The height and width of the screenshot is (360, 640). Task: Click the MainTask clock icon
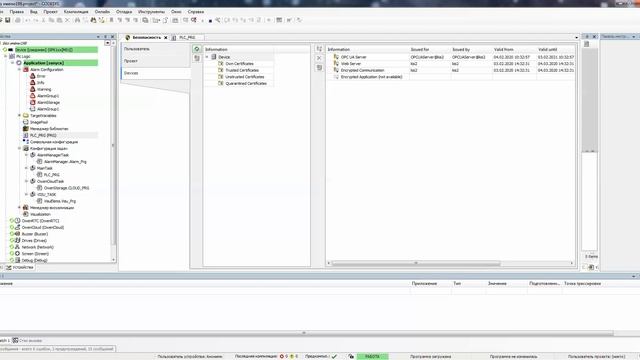[x=33, y=168]
